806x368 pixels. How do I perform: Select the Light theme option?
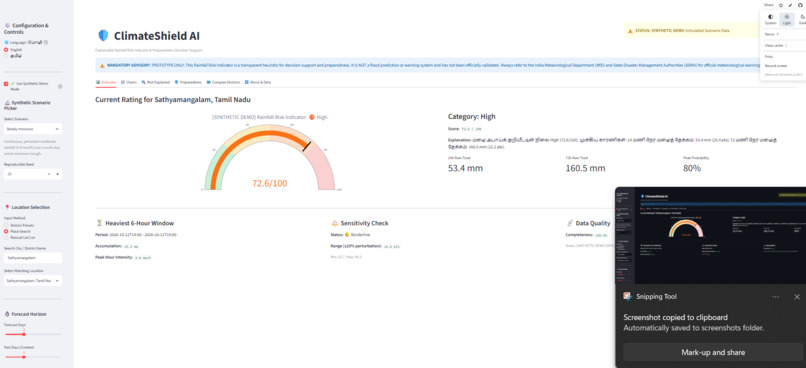pos(786,20)
